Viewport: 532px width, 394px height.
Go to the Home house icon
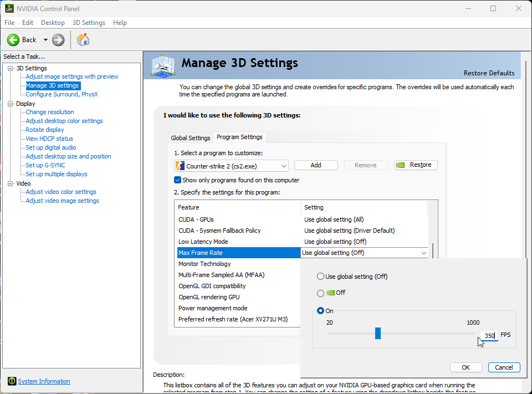point(83,40)
